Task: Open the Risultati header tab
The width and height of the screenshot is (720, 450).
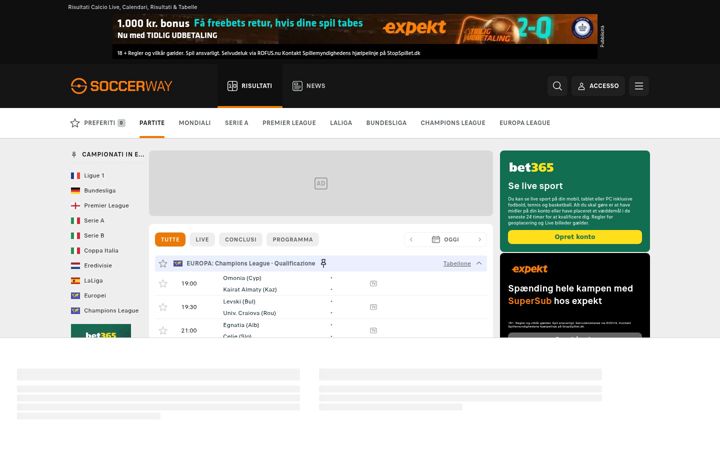Action: click(x=250, y=86)
